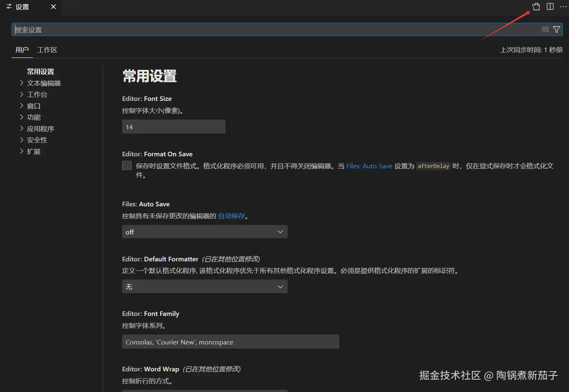Click the Word Wrap 已在其他位置修改 link

coord(211,369)
